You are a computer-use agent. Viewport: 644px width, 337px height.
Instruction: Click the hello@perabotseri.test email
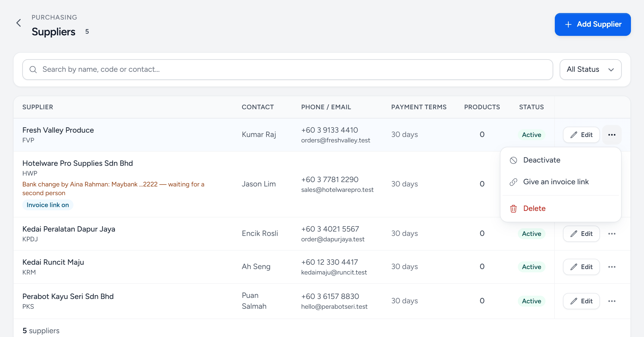pos(334,307)
